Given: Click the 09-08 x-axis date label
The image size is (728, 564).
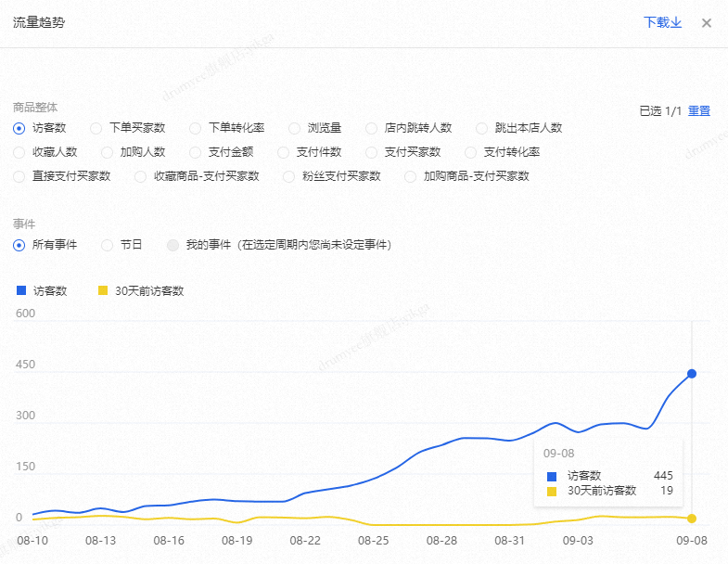Looking at the screenshot, I should point(692,541).
